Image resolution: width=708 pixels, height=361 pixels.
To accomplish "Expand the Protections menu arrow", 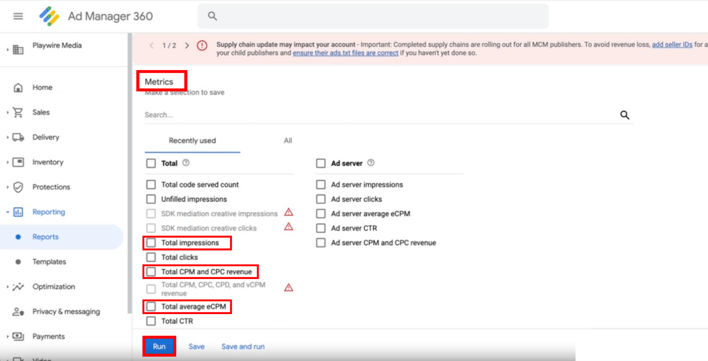I will tap(7, 187).
